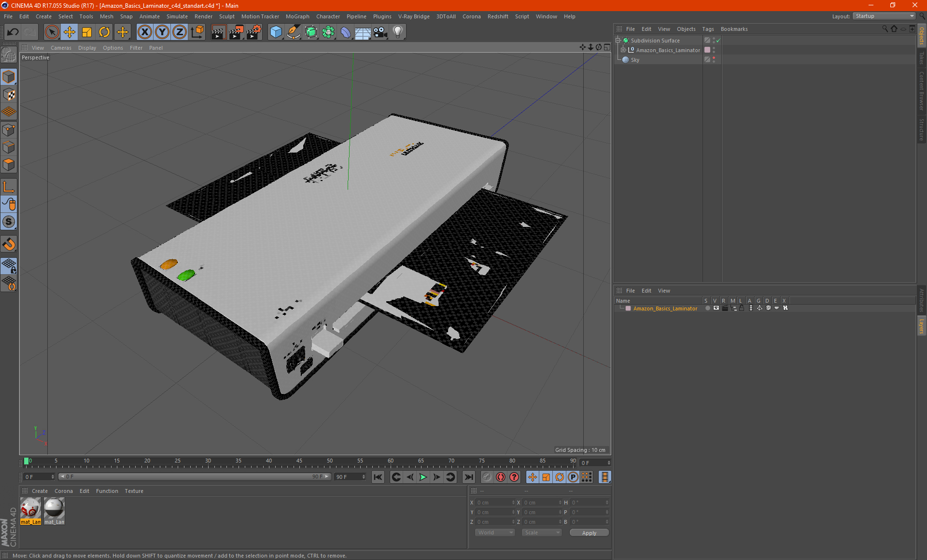Activate the Scale tool
The width and height of the screenshot is (927, 560).
click(87, 32)
